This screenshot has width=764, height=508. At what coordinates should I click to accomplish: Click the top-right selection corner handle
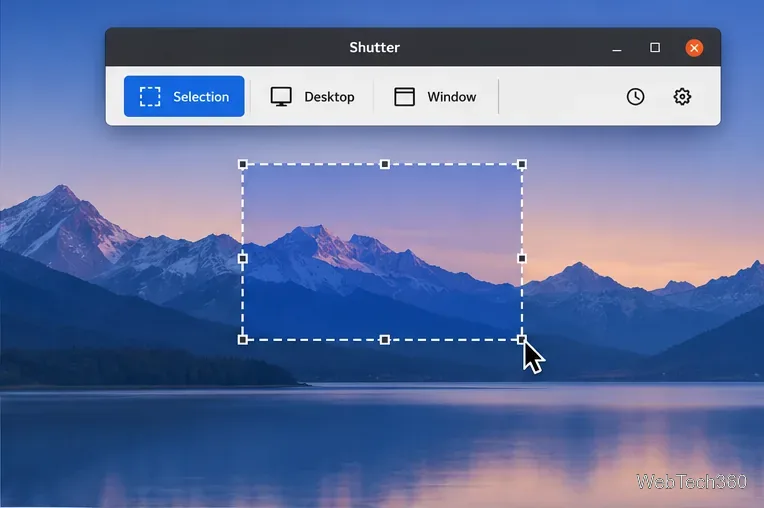[522, 164]
